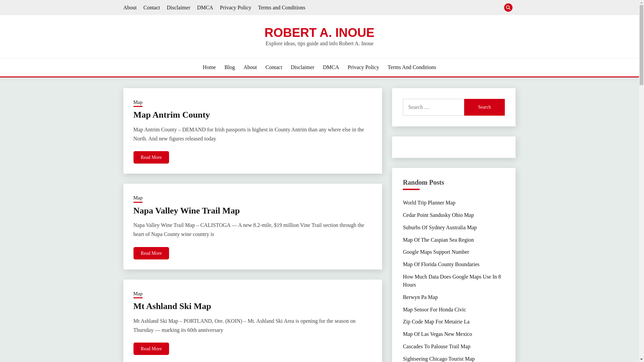Open About link in top utility bar

point(130,7)
